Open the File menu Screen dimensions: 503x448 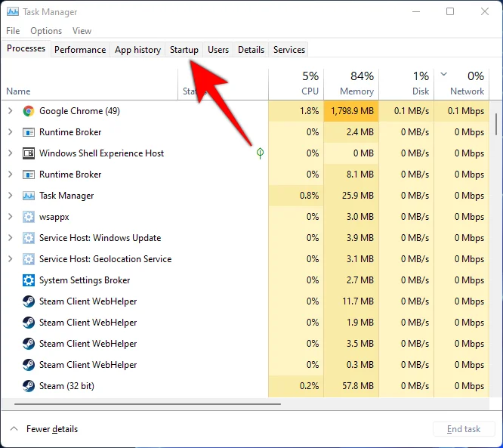pos(13,31)
